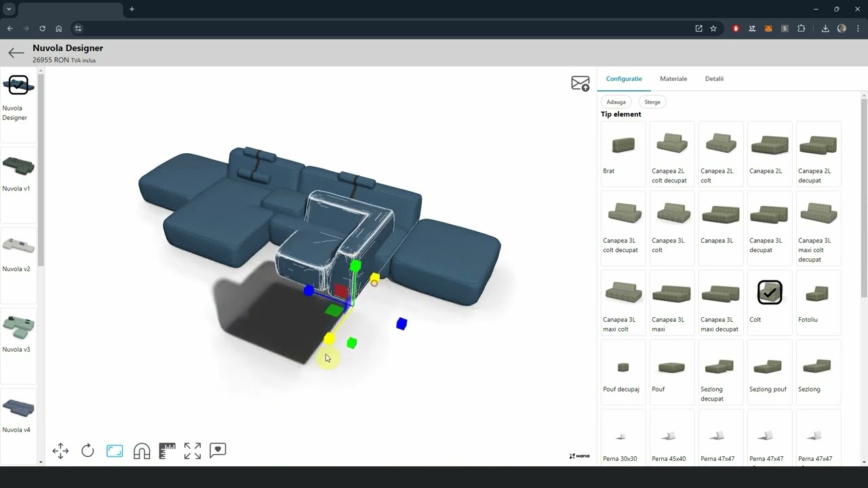This screenshot has height=488, width=868.
Task: Select the Canapea 3L maxi element
Action: pyautogui.click(x=672, y=302)
